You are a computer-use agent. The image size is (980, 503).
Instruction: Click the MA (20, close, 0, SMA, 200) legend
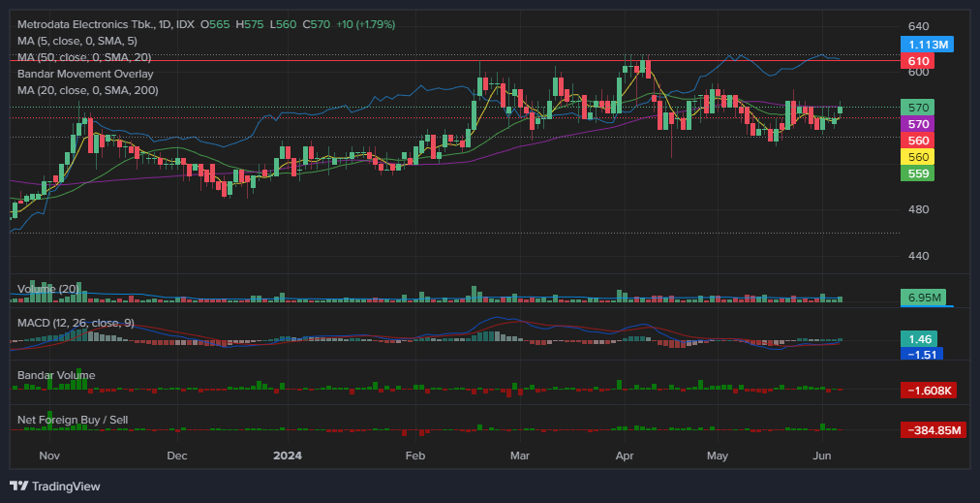(88, 90)
